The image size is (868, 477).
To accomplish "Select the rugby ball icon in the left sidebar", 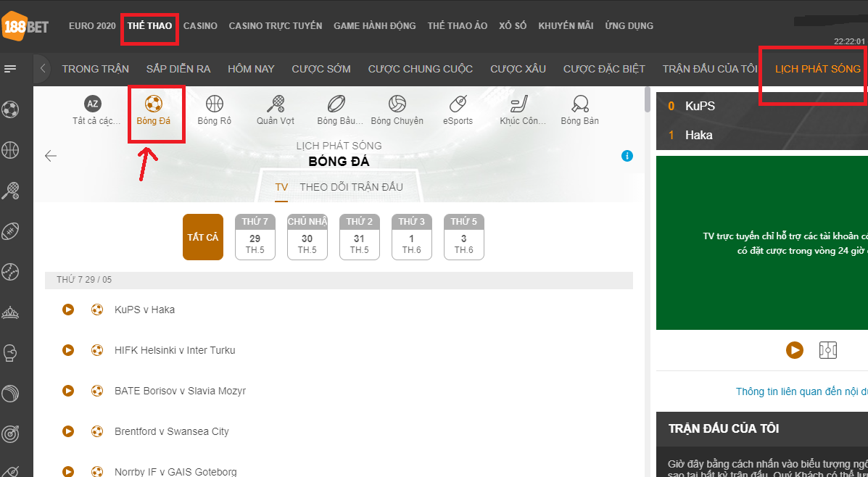I will (11, 231).
